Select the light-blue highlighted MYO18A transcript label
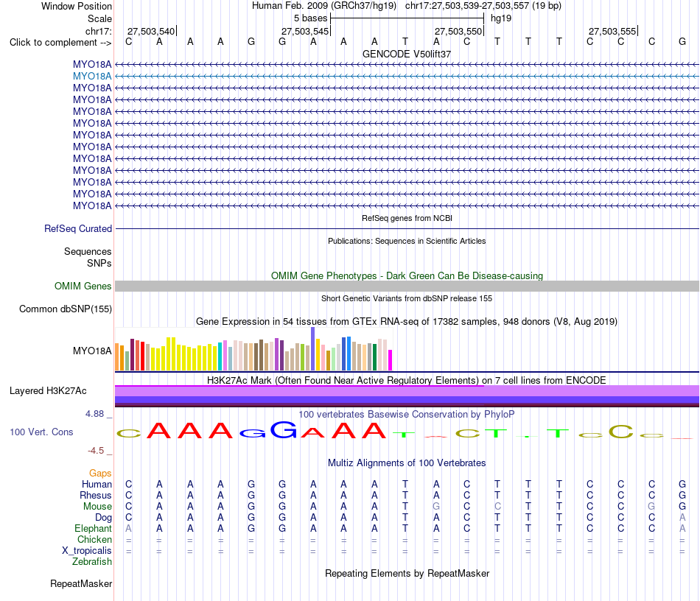Image resolution: width=700 pixels, height=601 pixels. click(x=92, y=77)
